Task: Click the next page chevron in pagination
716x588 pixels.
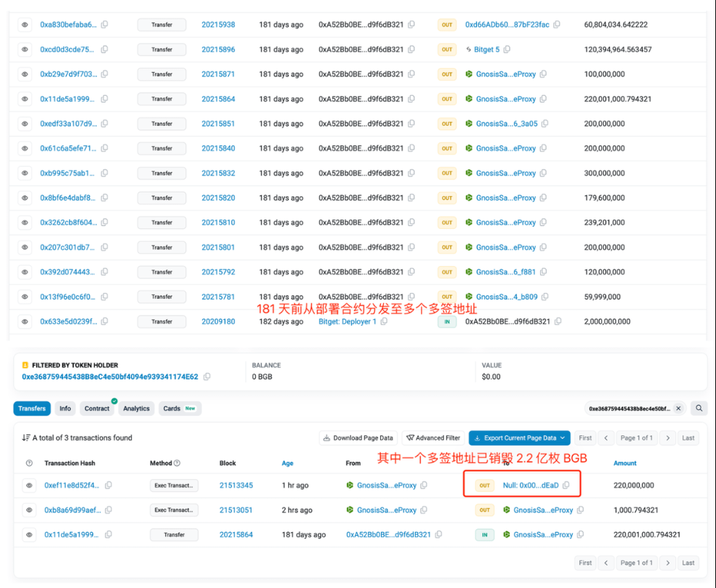Action: 668,438
